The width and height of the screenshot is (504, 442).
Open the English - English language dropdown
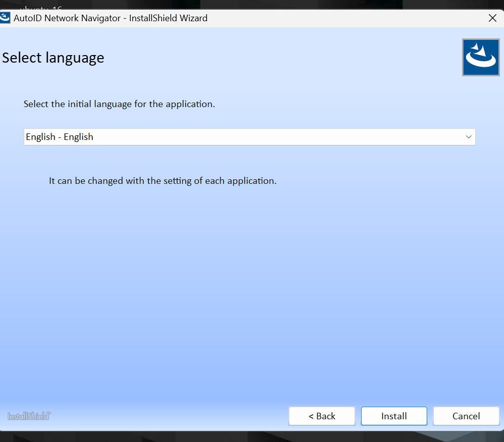pos(249,137)
